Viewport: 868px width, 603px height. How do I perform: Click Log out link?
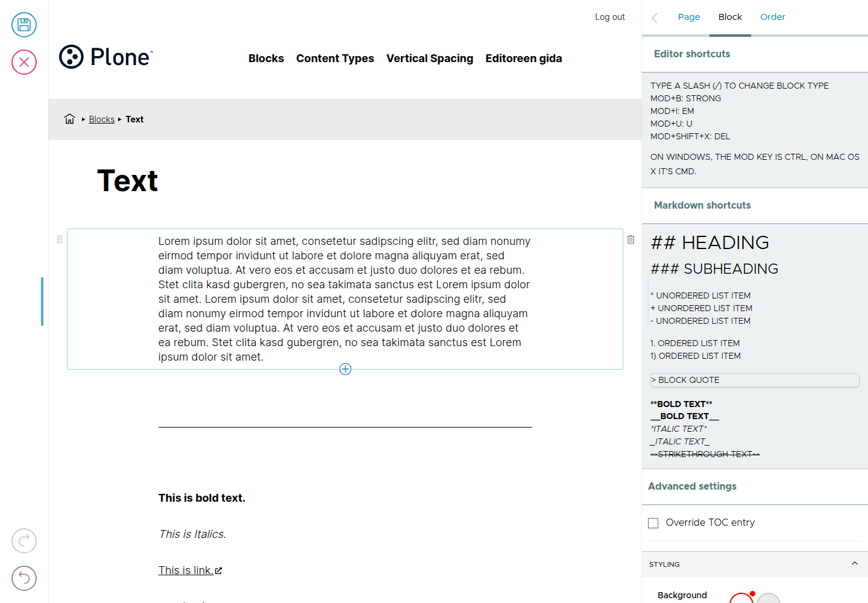[x=610, y=17]
